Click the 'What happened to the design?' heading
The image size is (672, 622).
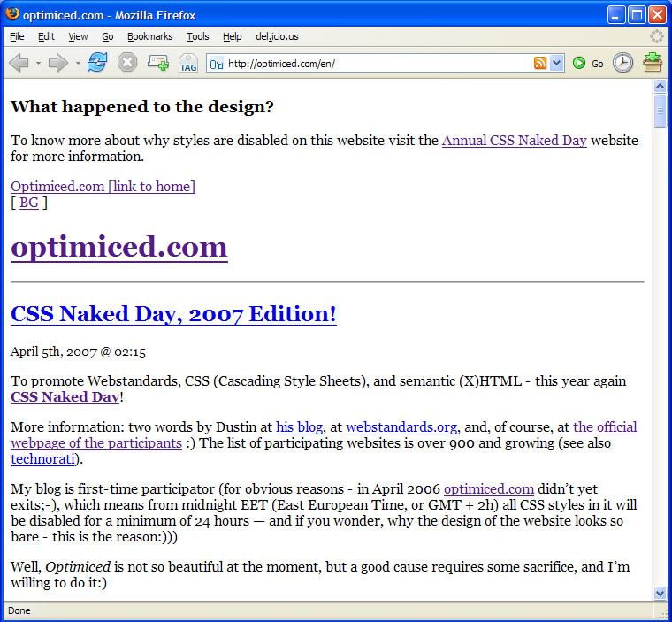tap(141, 106)
